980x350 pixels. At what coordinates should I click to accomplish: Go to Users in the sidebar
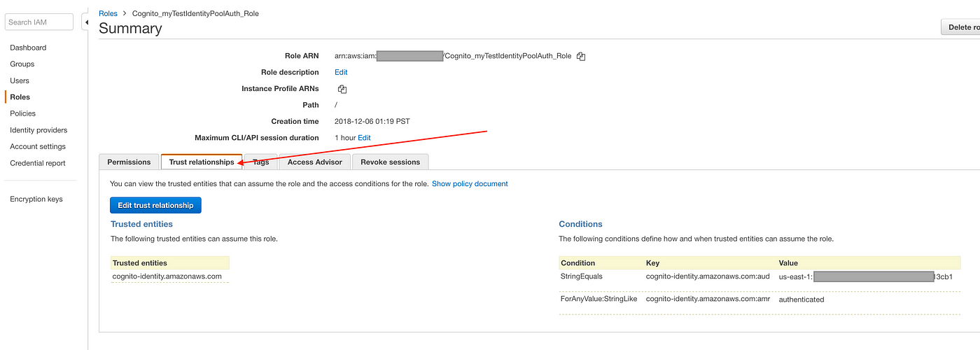pos(20,80)
